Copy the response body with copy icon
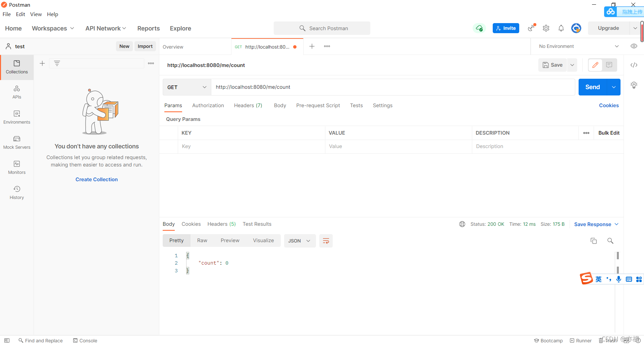This screenshot has height=345, width=644. click(x=594, y=241)
